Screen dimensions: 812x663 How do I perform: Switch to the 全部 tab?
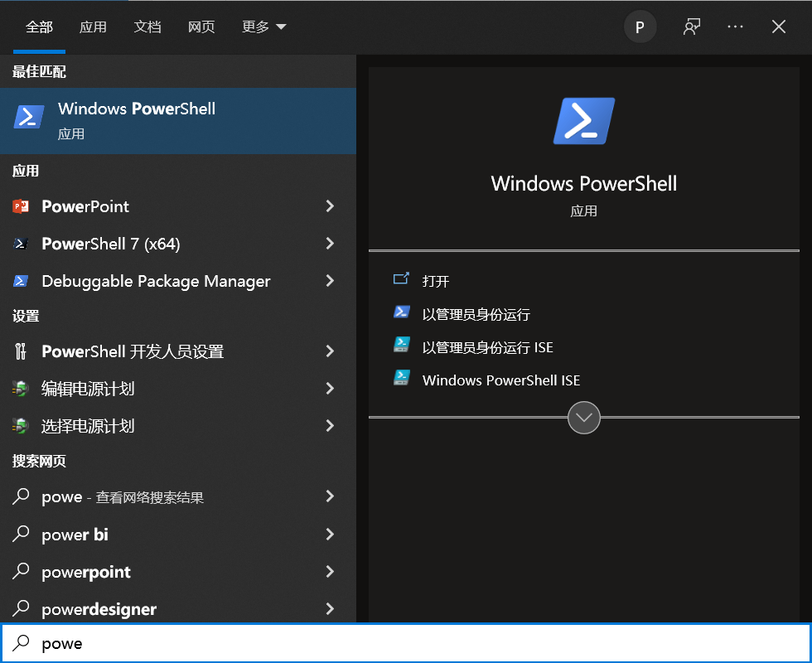pyautogui.click(x=40, y=27)
